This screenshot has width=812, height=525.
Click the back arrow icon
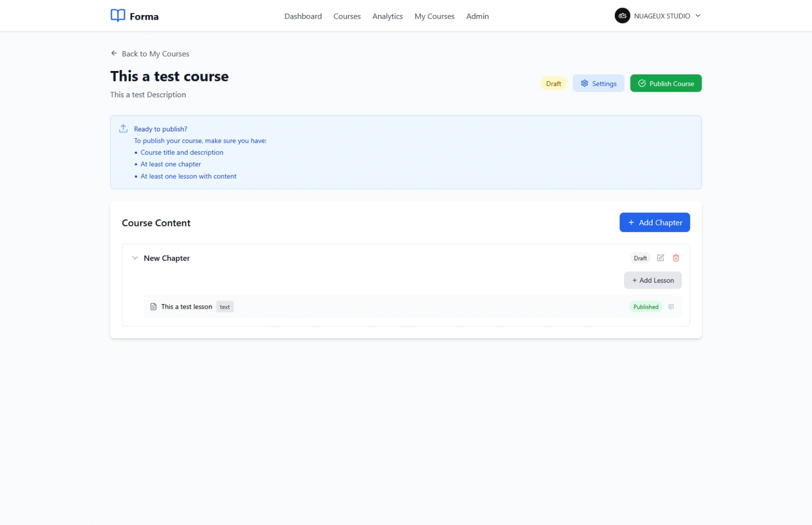point(114,53)
